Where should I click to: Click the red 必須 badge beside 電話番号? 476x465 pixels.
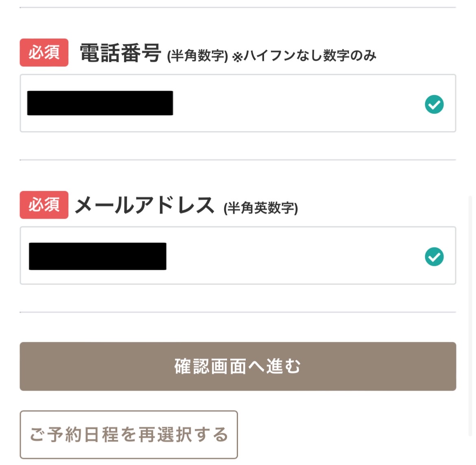(x=44, y=52)
